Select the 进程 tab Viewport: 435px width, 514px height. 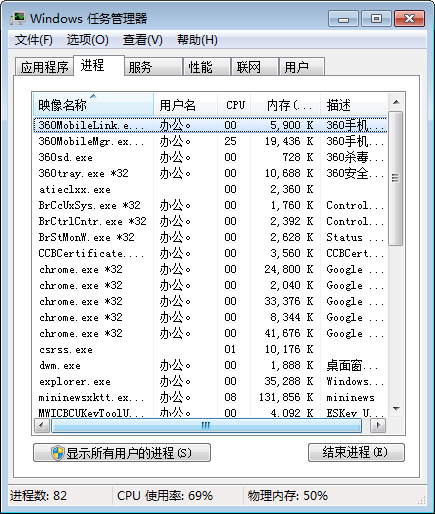click(99, 66)
